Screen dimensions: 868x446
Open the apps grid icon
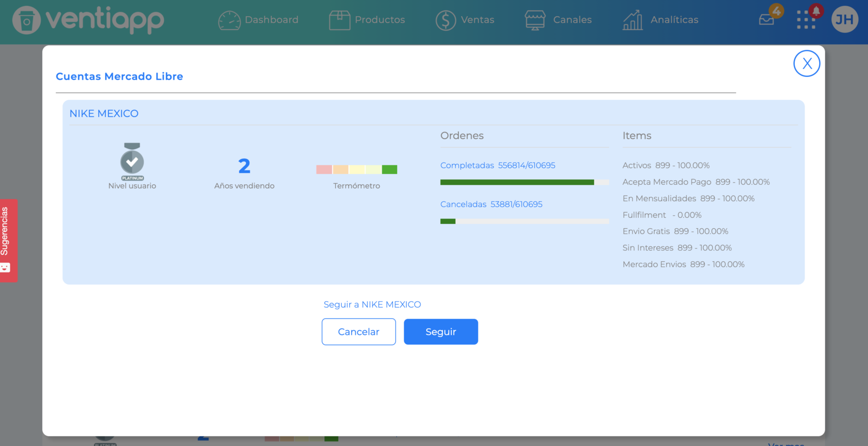(806, 20)
